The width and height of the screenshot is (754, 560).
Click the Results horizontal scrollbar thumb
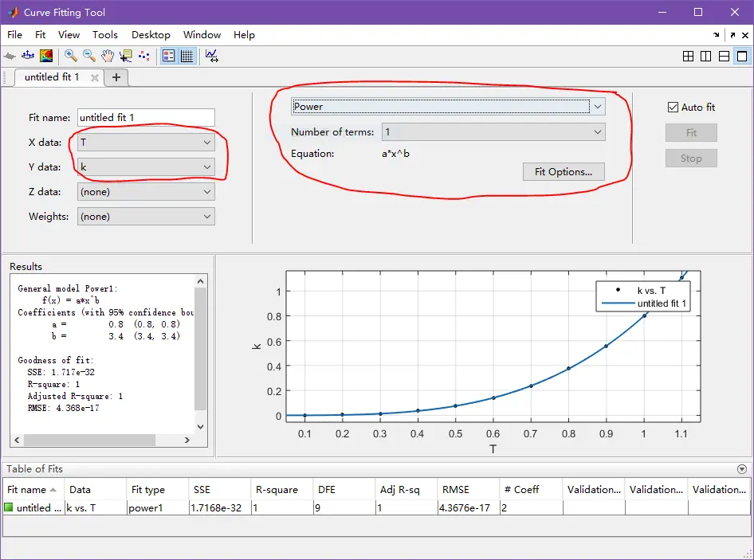[89, 440]
